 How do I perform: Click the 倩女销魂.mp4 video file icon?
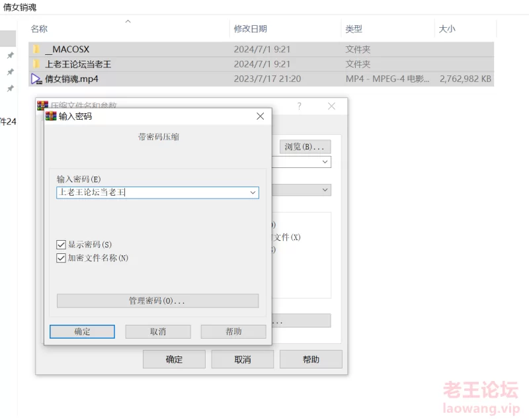(36, 79)
